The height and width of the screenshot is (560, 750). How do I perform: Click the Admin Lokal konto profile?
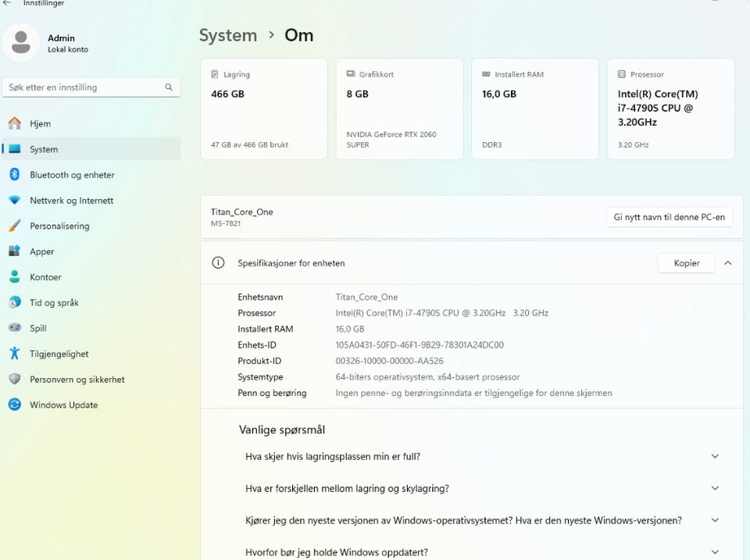pyautogui.click(x=48, y=43)
